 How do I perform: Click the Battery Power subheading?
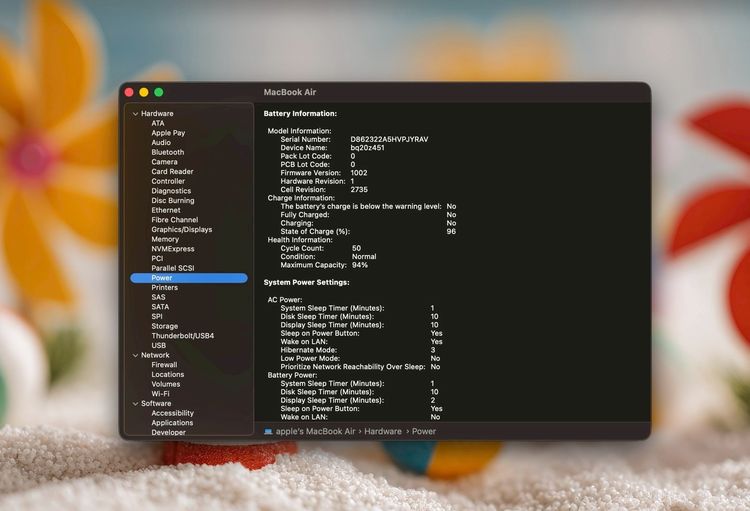point(292,375)
